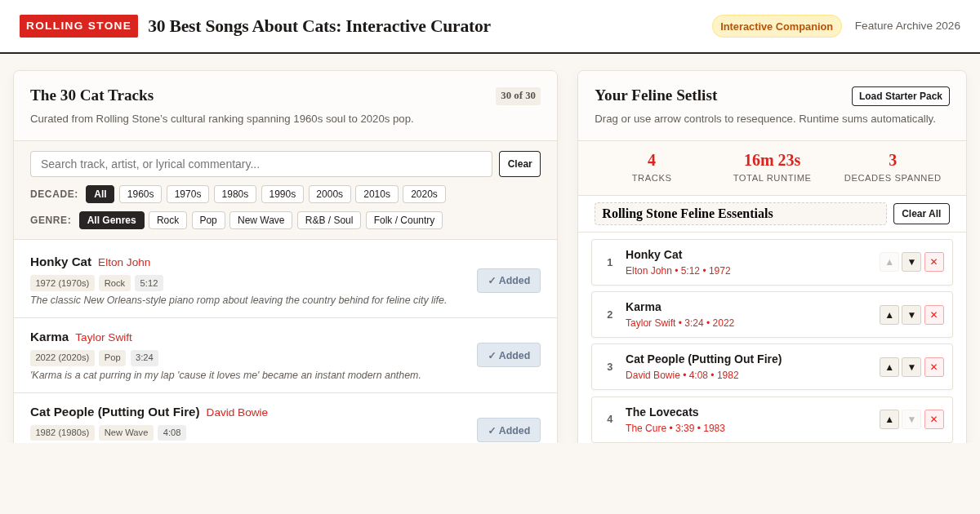Filter tracks by New Wave genre

tap(261, 220)
